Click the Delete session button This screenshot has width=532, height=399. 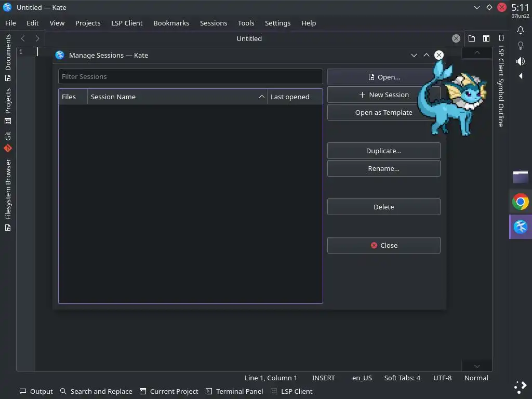[384, 207]
